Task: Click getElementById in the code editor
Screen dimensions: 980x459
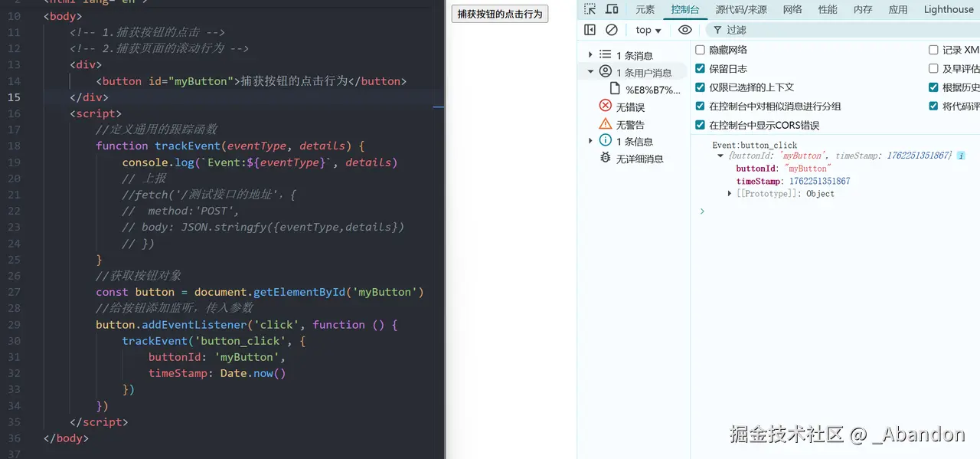Action: point(299,292)
